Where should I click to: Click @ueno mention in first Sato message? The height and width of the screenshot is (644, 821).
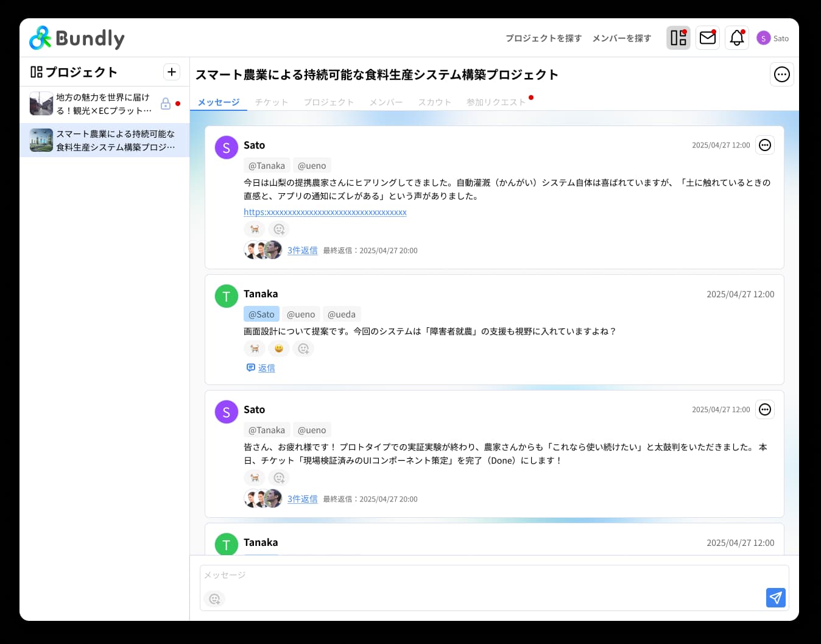(x=312, y=166)
